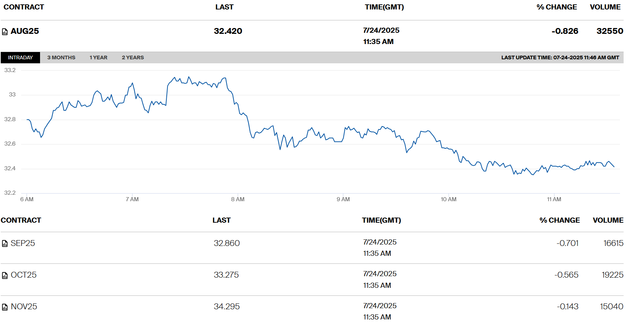Click the chart icon beside AUG25

[5, 32]
